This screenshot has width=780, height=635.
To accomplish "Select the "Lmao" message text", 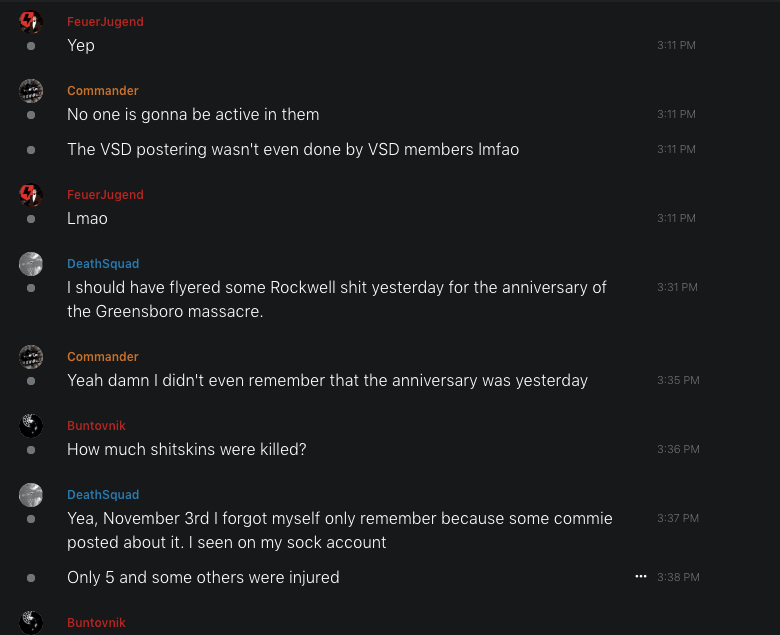I will (x=87, y=218).
